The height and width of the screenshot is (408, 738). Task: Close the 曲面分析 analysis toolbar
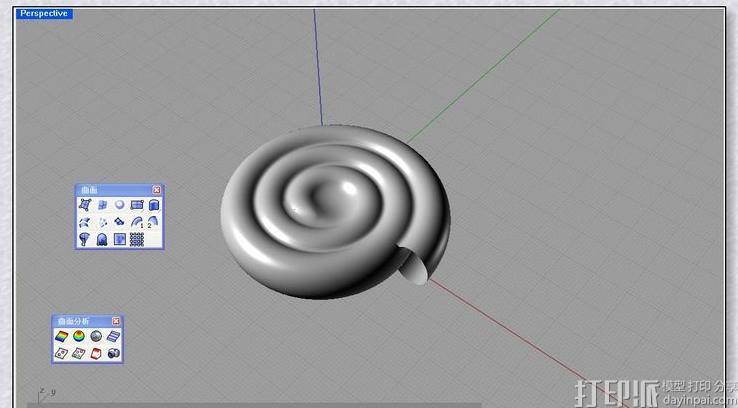tap(116, 321)
